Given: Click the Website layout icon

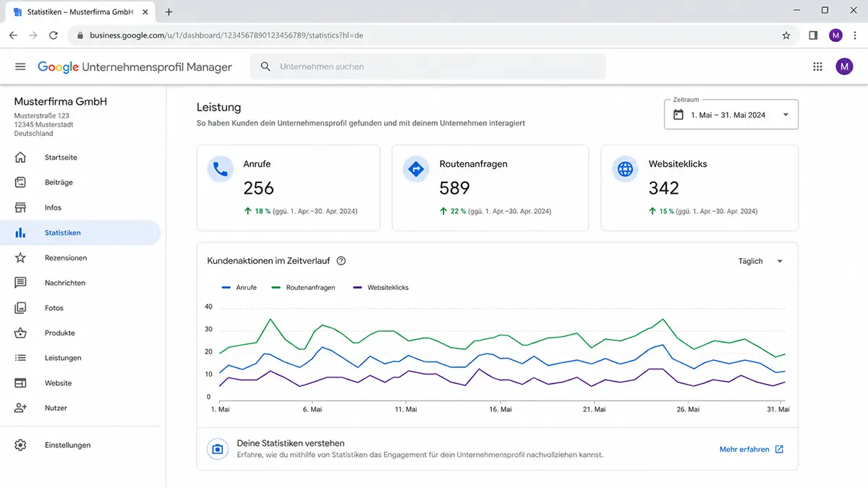Looking at the screenshot, I should pos(20,383).
